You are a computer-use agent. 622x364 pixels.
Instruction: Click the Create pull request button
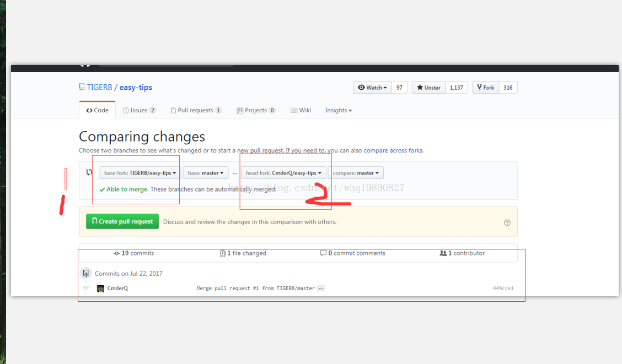tap(122, 221)
